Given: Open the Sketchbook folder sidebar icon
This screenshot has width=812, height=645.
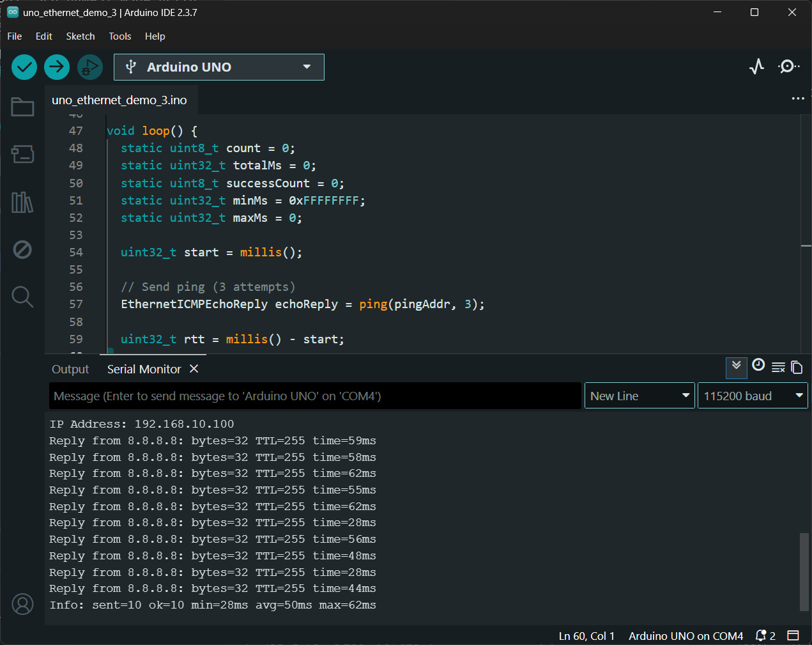Looking at the screenshot, I should (x=22, y=107).
